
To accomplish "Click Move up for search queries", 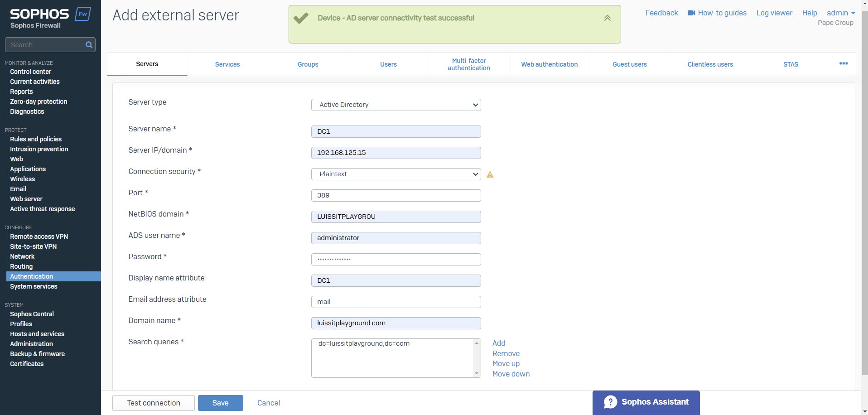I will (x=506, y=363).
